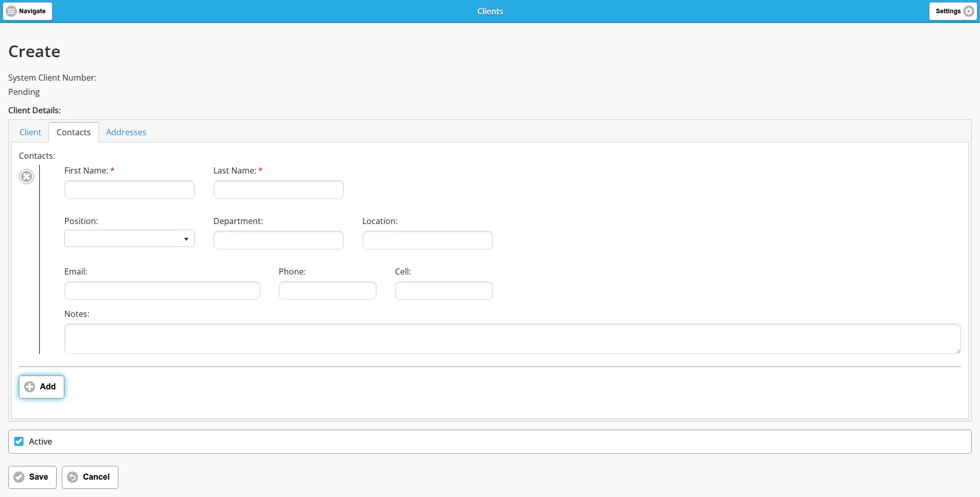Click the Pending system client number text
Screen dimensions: 980x497
pos(24,92)
